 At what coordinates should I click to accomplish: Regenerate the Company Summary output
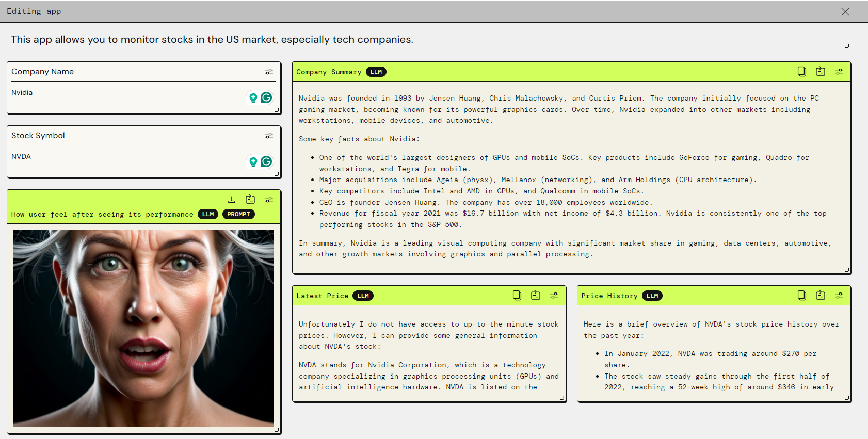(x=821, y=72)
